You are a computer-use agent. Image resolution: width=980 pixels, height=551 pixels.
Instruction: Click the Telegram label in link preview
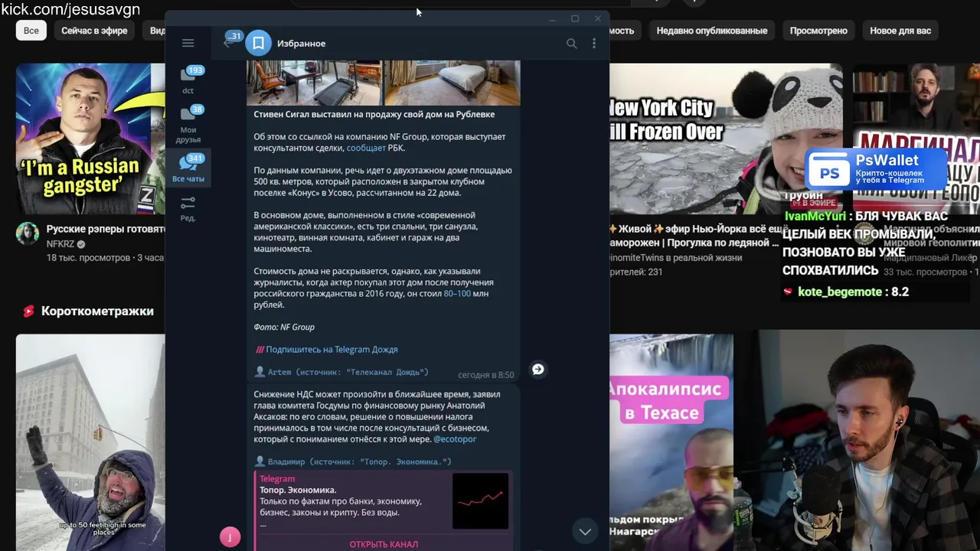(x=277, y=479)
